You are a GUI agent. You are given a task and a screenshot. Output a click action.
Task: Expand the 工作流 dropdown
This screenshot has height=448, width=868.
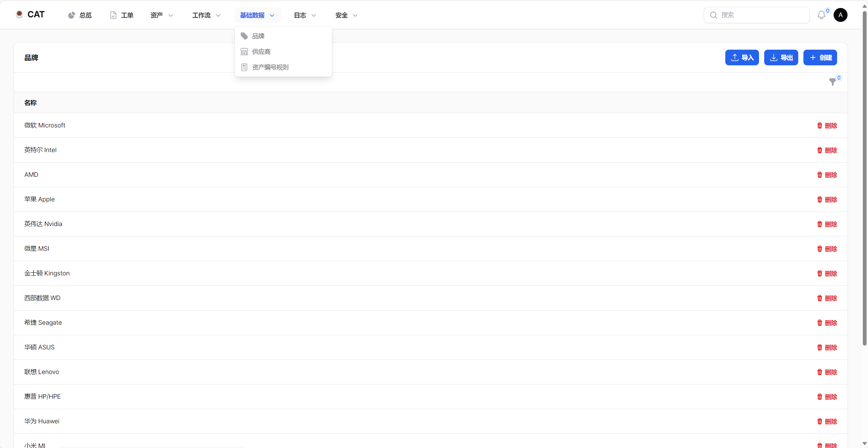click(x=206, y=15)
